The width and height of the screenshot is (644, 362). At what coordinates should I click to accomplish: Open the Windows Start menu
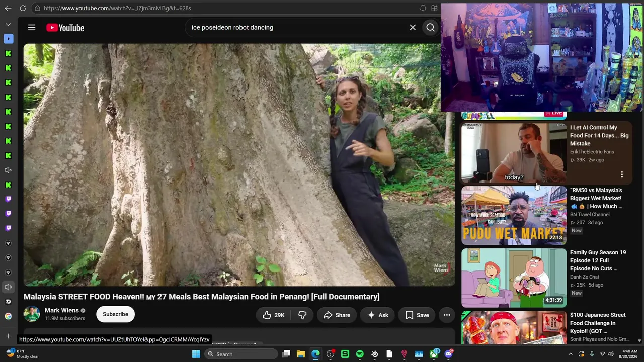point(196,354)
